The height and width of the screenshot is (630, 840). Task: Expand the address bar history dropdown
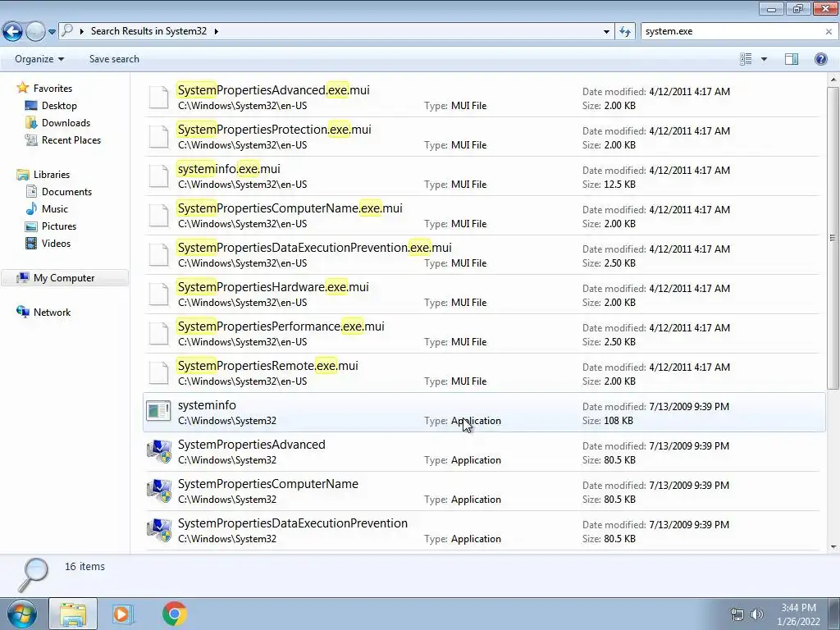coord(606,32)
